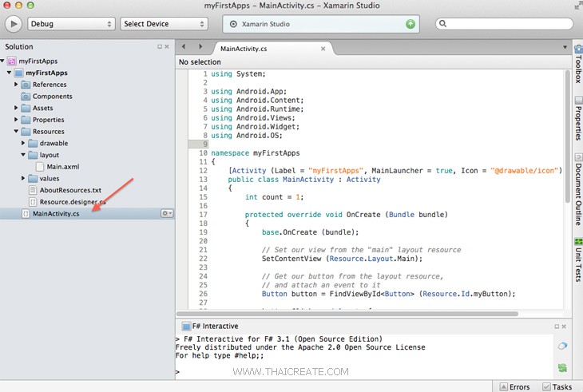The width and height of the screenshot is (583, 392).
Task: Expand the drawable folder
Action: click(23, 143)
